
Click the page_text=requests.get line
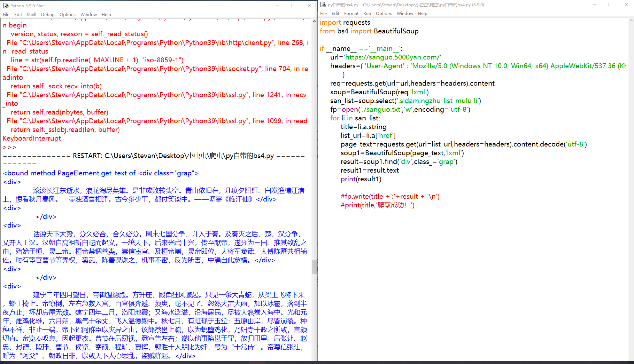[x=464, y=144]
